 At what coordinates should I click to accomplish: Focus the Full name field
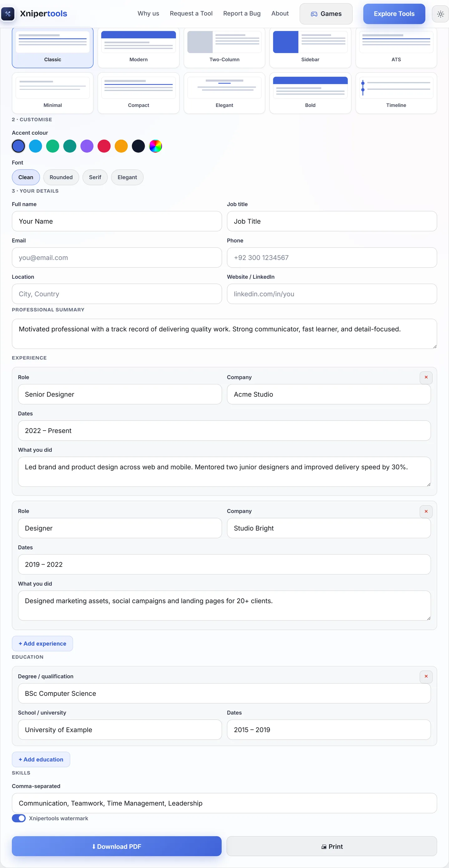click(117, 221)
